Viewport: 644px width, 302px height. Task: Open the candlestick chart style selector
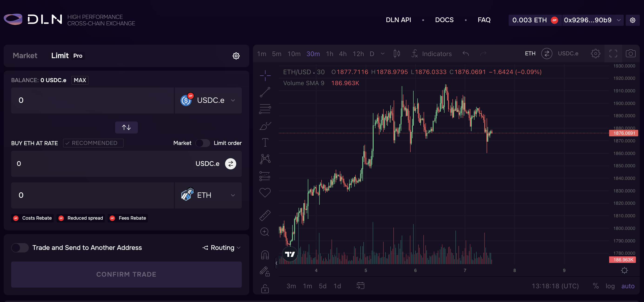pyautogui.click(x=397, y=54)
